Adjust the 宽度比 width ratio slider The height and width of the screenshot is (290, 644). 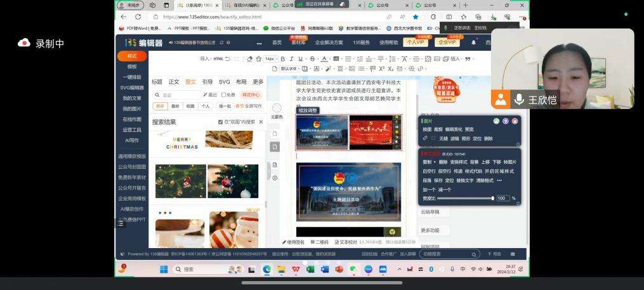pyautogui.click(x=492, y=198)
